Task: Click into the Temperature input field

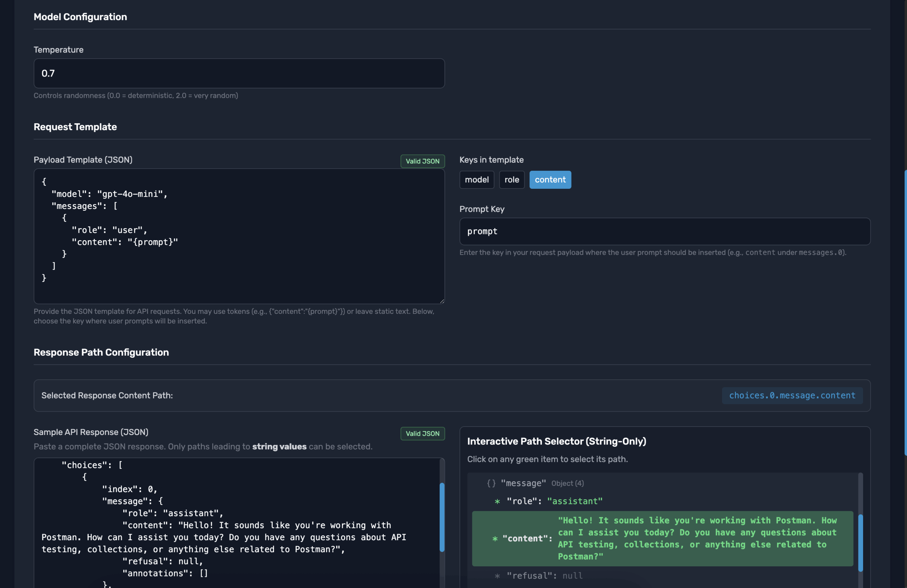Action: coord(239,74)
